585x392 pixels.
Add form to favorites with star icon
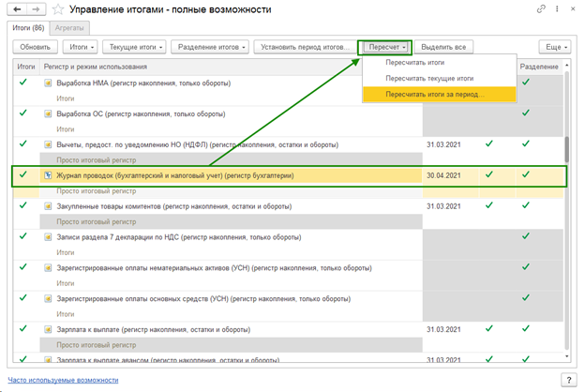[58, 9]
